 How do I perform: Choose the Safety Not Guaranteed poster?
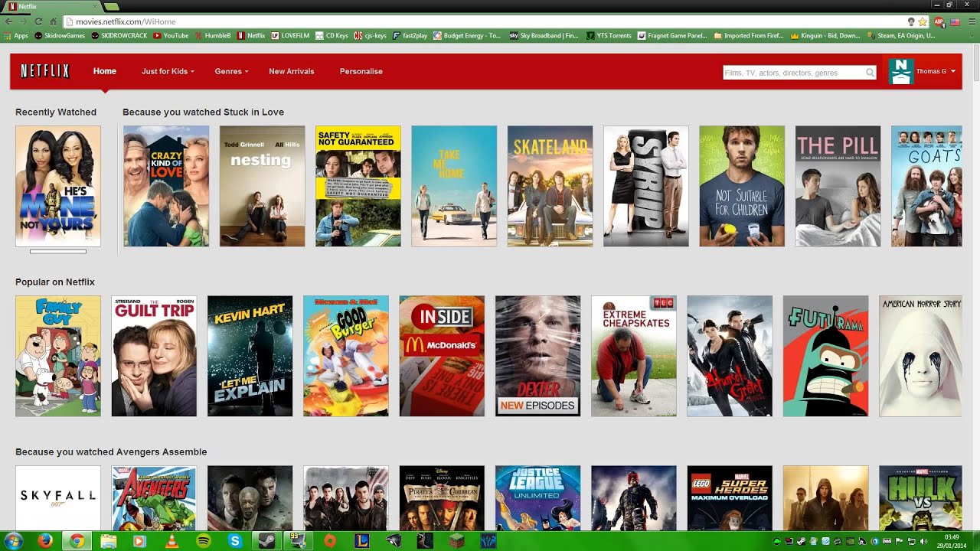coord(358,186)
